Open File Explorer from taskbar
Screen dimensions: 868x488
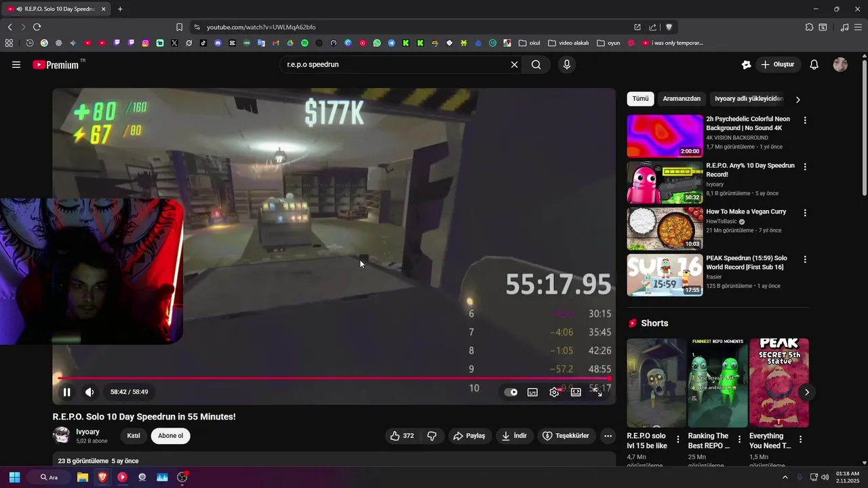pyautogui.click(x=82, y=477)
